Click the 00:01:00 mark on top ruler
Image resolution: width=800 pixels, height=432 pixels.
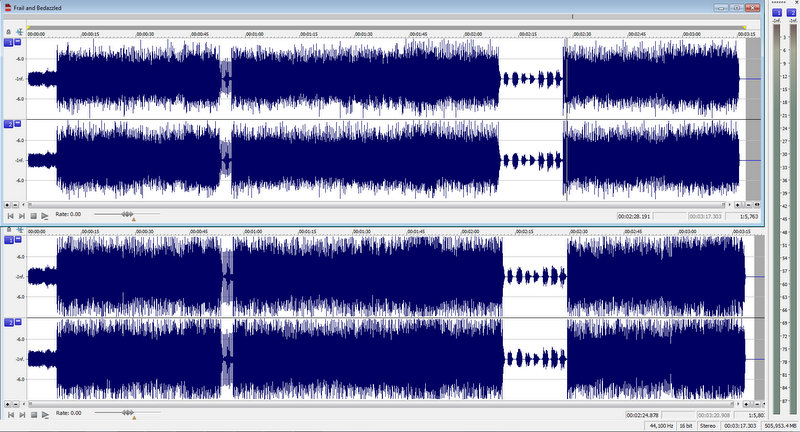(x=254, y=34)
